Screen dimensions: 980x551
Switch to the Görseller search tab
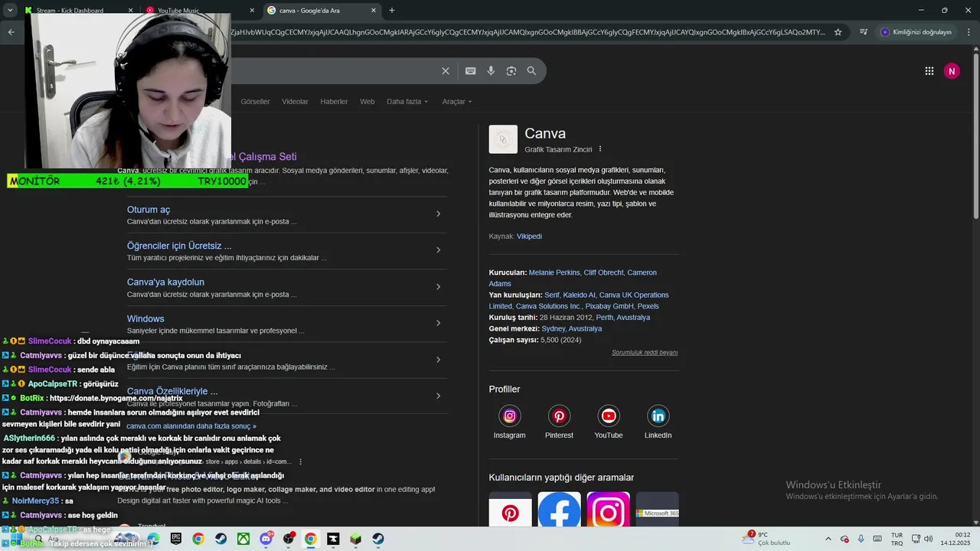(255, 102)
